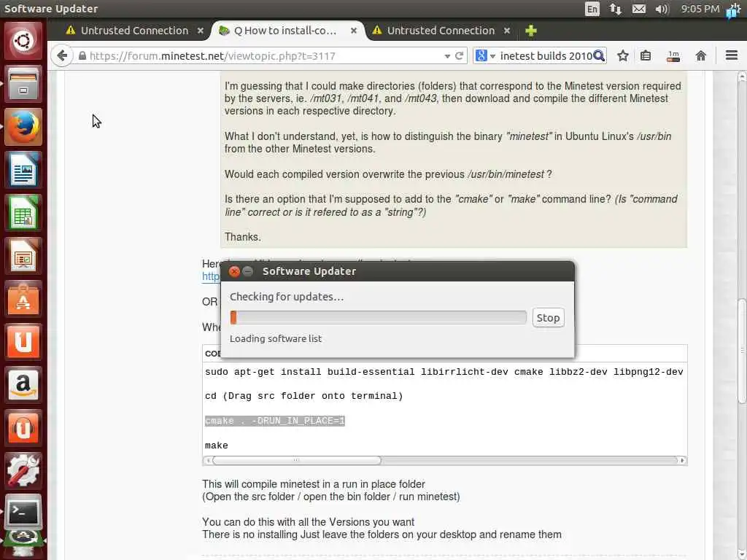Open sound volume indicator
The image size is (747, 560).
point(662,9)
